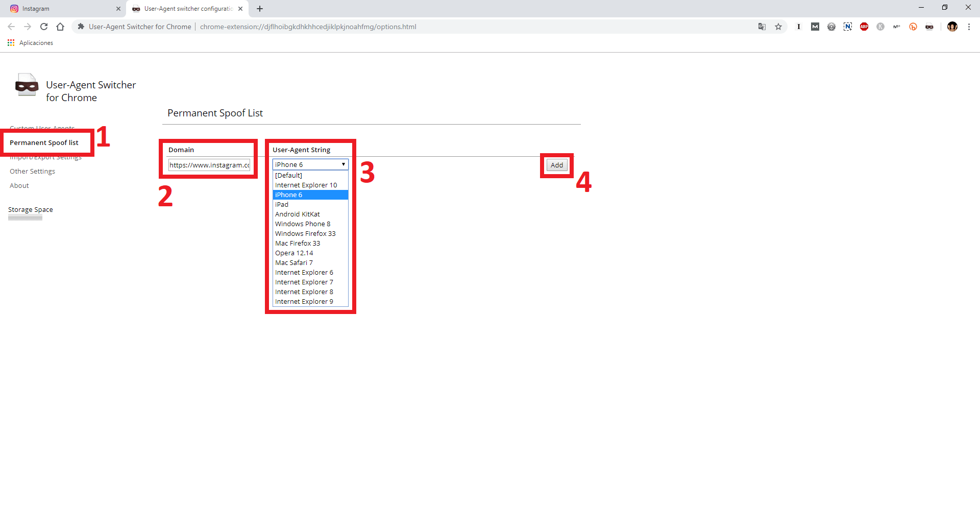980x531 pixels.
Task: Open the Chrome profile avatar
Action: 952,27
